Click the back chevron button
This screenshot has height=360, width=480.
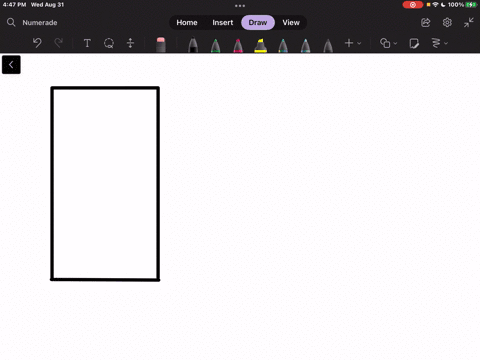click(x=11, y=64)
